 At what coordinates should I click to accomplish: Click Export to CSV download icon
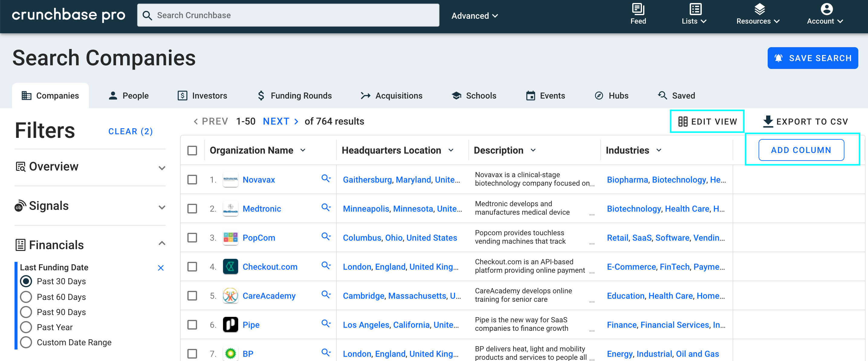pyautogui.click(x=768, y=121)
